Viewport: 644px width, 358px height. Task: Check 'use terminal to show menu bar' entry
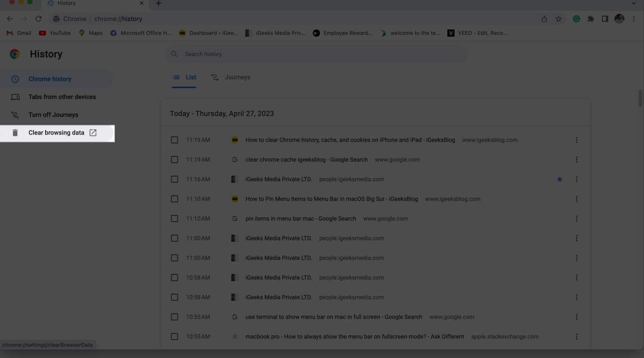click(174, 317)
